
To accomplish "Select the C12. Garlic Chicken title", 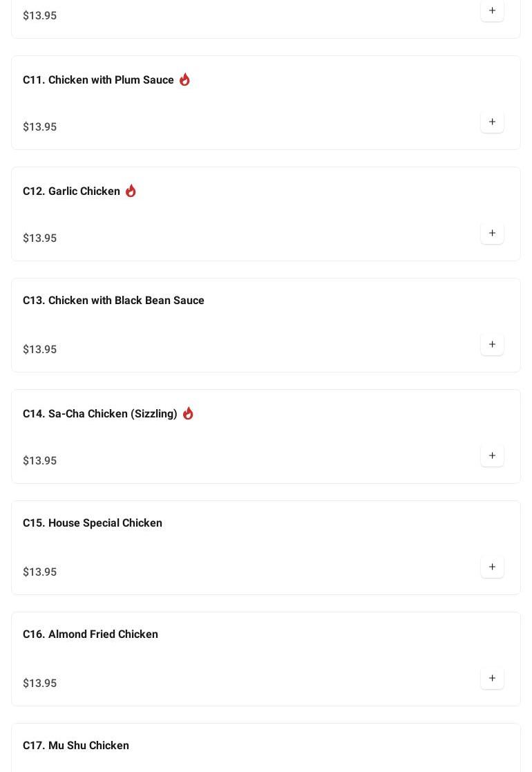I will click(x=71, y=191).
